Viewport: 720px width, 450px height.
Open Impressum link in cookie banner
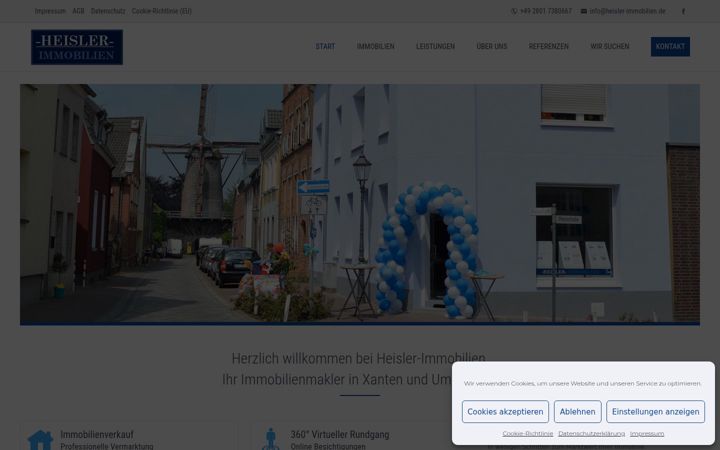tap(647, 433)
